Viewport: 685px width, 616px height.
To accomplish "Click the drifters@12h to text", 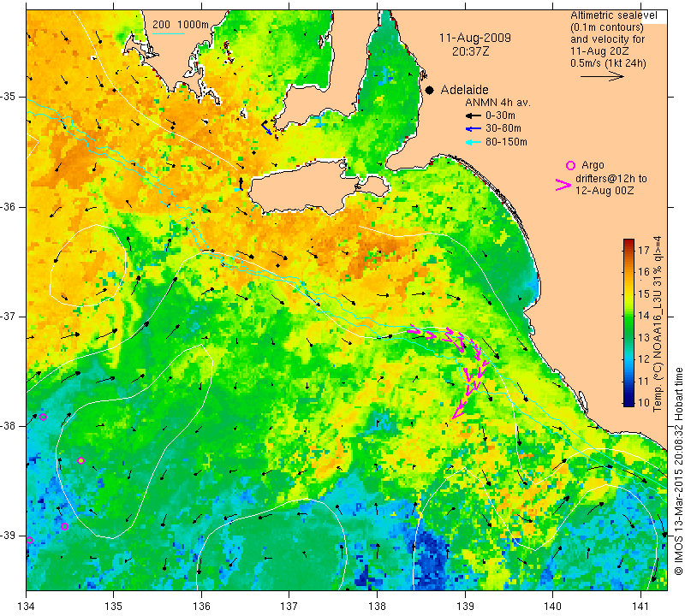I will (x=611, y=179).
